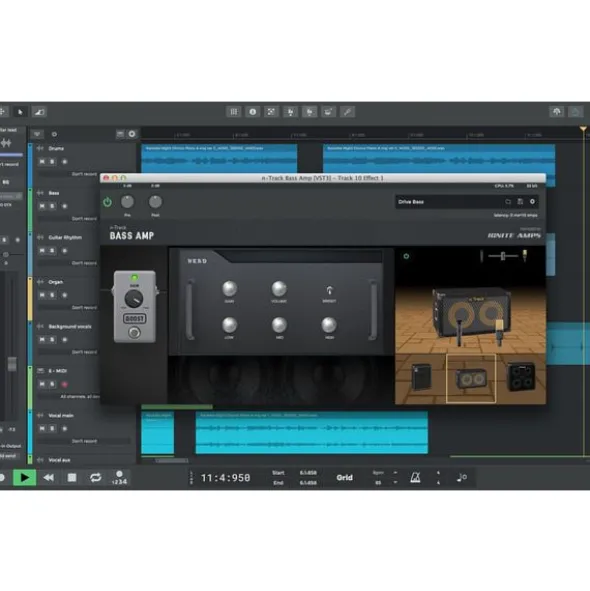
Task: Start playback with the green play button
Action: [25, 478]
